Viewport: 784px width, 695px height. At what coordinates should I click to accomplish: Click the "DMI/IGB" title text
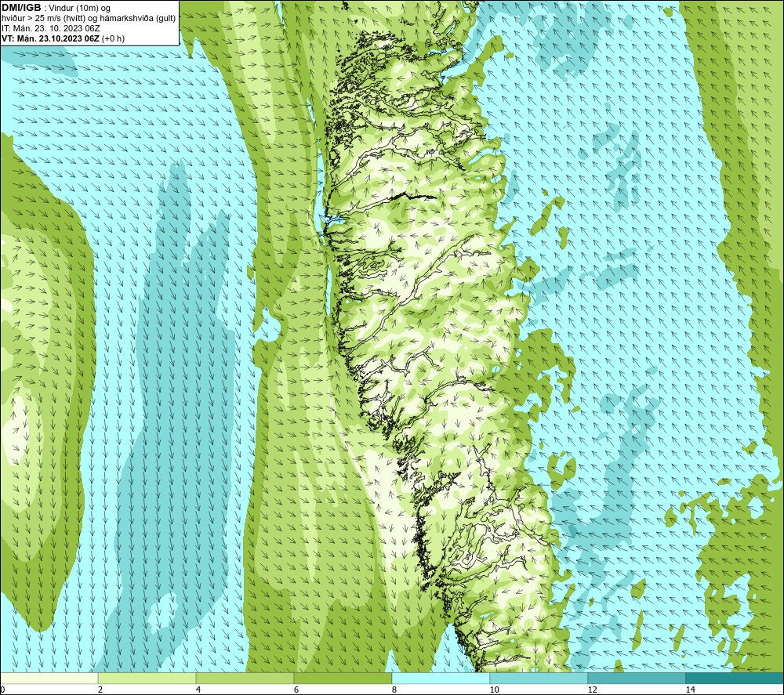coord(21,8)
